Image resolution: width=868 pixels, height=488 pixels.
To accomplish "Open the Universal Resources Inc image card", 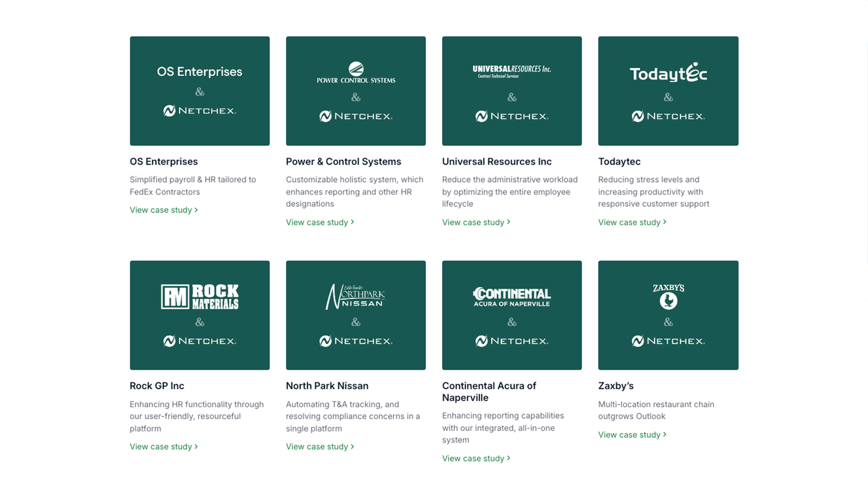I will pyautogui.click(x=512, y=91).
